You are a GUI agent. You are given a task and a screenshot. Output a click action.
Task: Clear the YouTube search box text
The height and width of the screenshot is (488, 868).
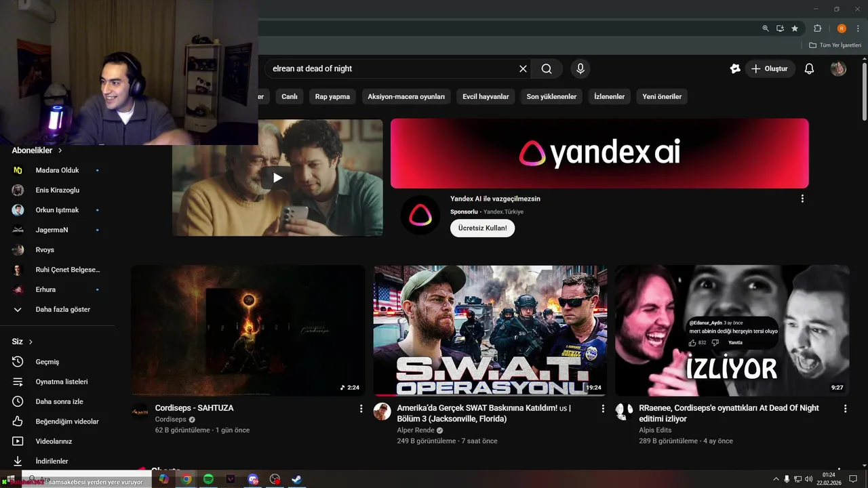(x=523, y=68)
